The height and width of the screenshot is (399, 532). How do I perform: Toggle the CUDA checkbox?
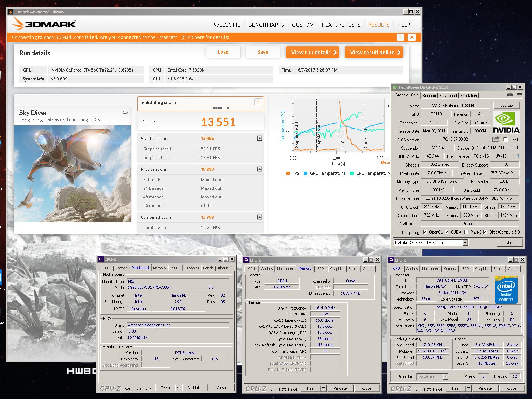click(x=447, y=232)
